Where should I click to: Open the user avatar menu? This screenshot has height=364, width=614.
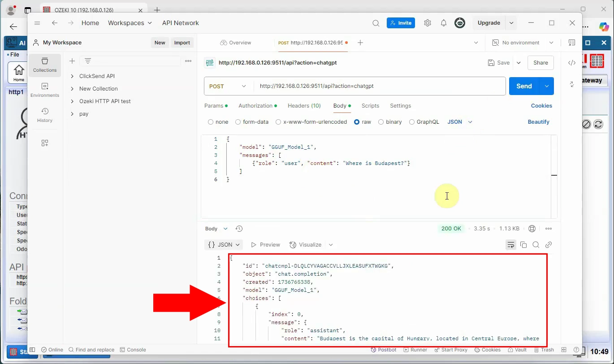460,23
